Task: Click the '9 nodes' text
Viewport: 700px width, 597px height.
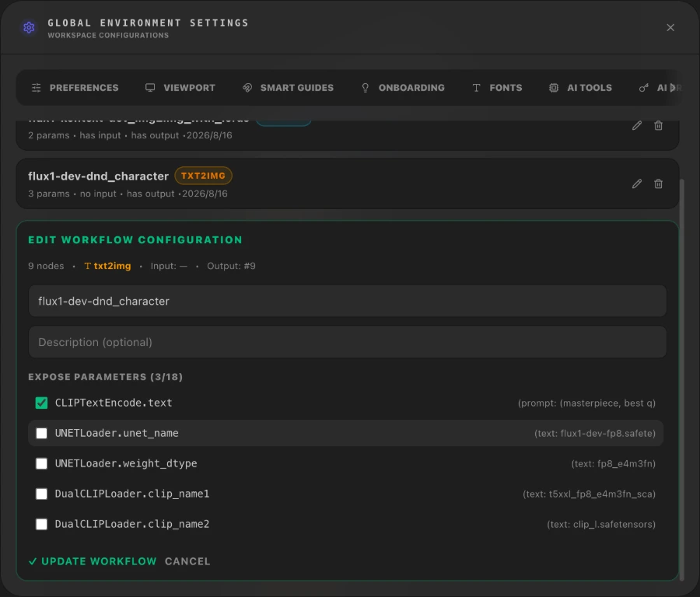Action: coord(46,266)
